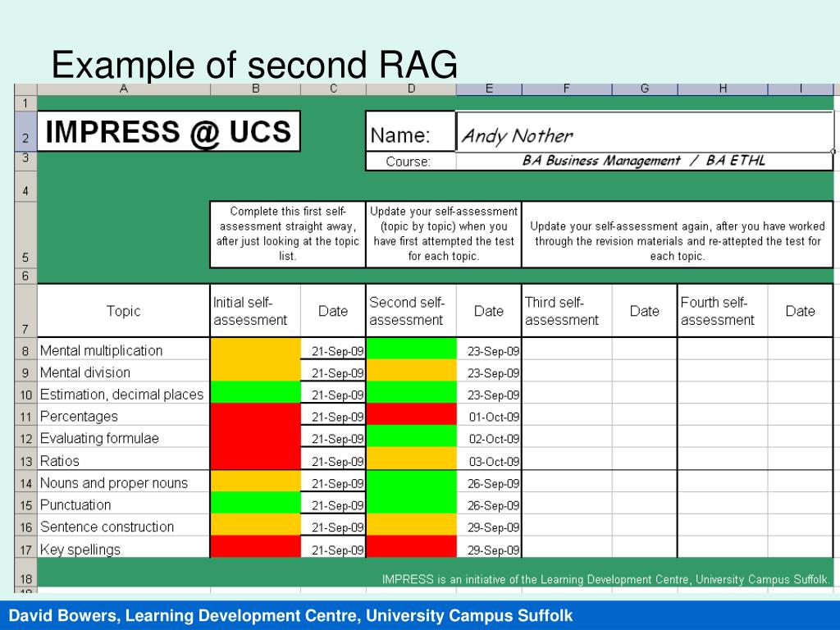Click the IMPRESS @ UCS title cell

click(x=169, y=131)
